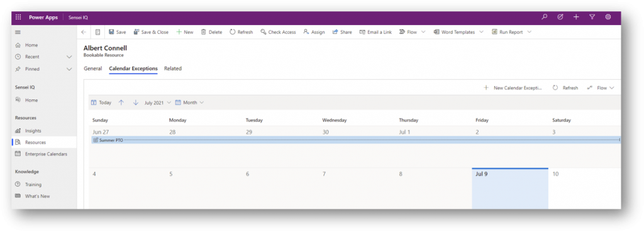The height and width of the screenshot is (232, 644).
Task: Open the settings gear icon
Action: click(608, 17)
